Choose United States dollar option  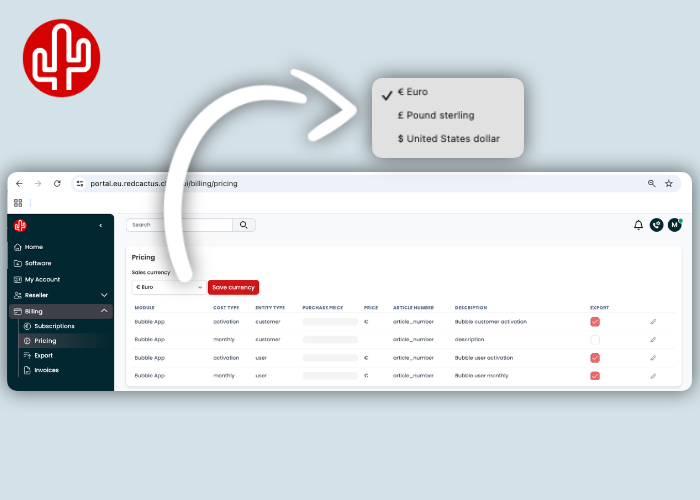pyautogui.click(x=448, y=138)
